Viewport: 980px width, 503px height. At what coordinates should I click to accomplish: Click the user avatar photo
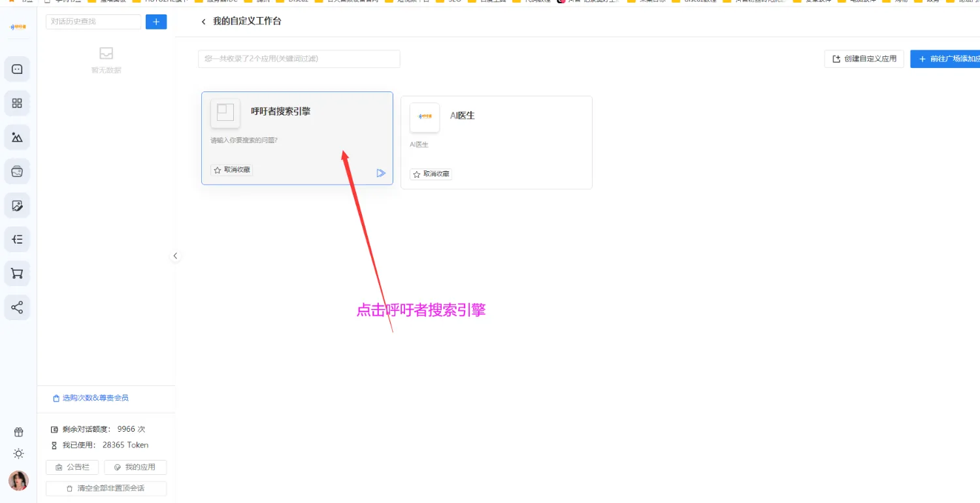18,481
